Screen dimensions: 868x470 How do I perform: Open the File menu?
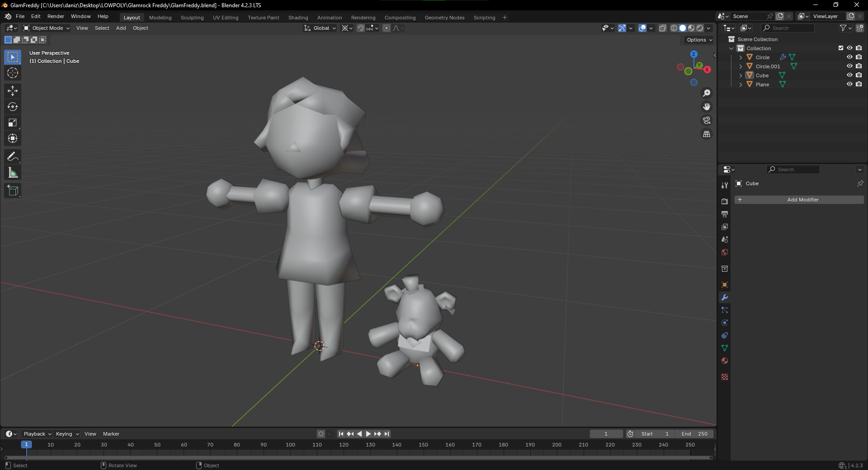[20, 16]
